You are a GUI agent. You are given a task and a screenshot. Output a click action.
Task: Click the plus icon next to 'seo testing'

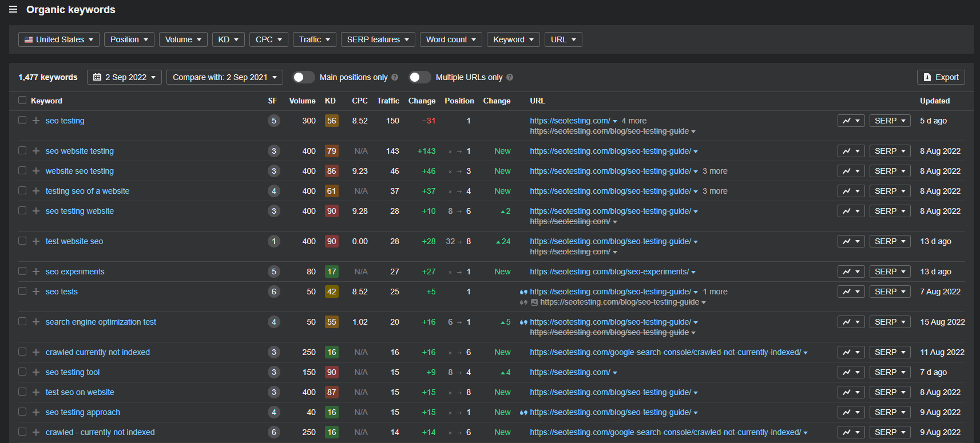click(x=36, y=121)
